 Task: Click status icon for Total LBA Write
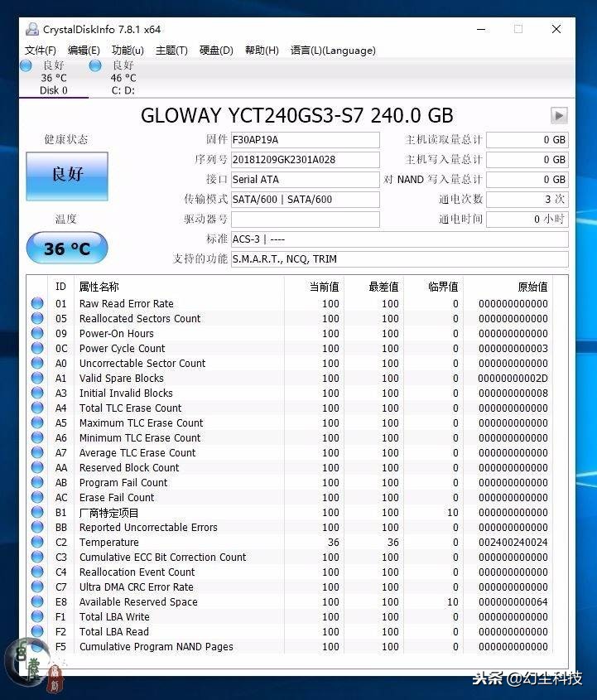click(37, 616)
